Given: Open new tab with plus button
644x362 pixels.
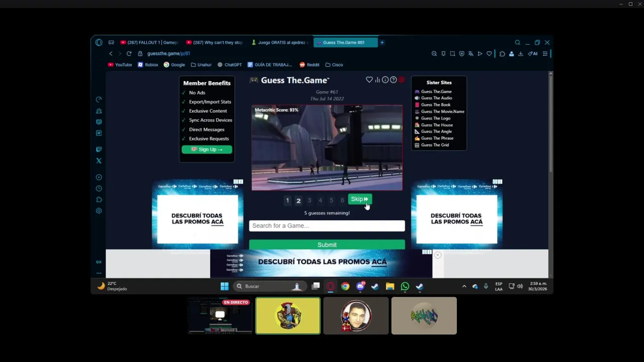Looking at the screenshot, I should [x=382, y=42].
